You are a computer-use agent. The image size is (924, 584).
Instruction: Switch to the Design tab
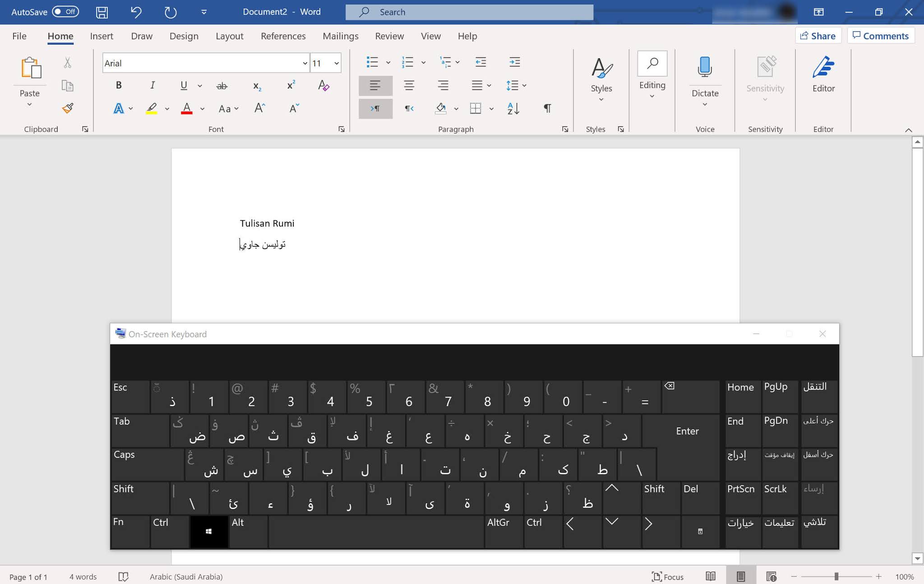coord(184,36)
